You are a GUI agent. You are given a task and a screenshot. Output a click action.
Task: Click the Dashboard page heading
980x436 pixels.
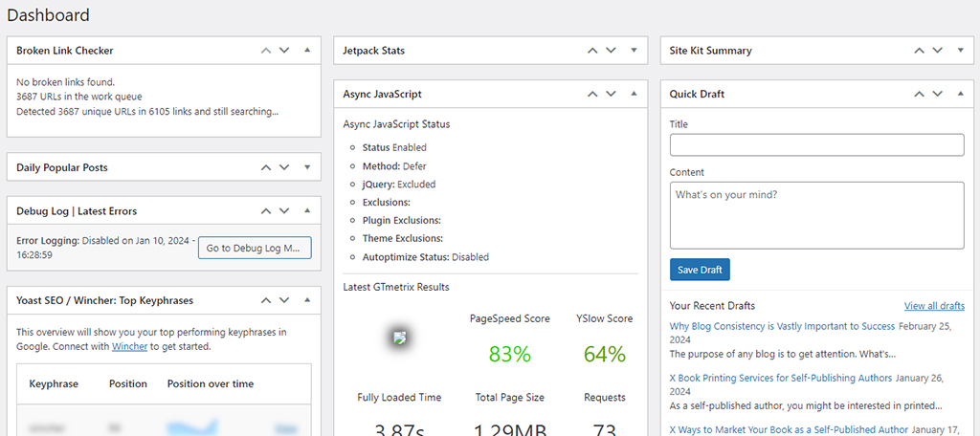click(x=48, y=14)
